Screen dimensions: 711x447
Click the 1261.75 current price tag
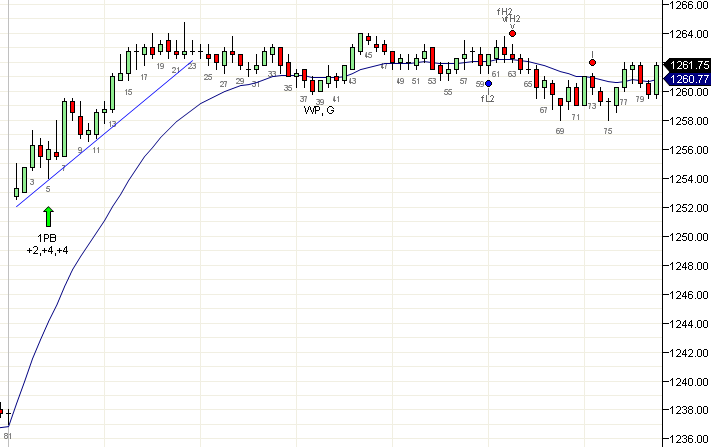[688, 65]
